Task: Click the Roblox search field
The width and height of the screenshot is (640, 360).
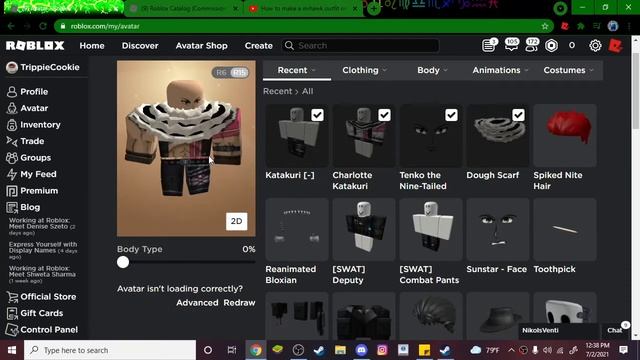Action: pyautogui.click(x=360, y=45)
